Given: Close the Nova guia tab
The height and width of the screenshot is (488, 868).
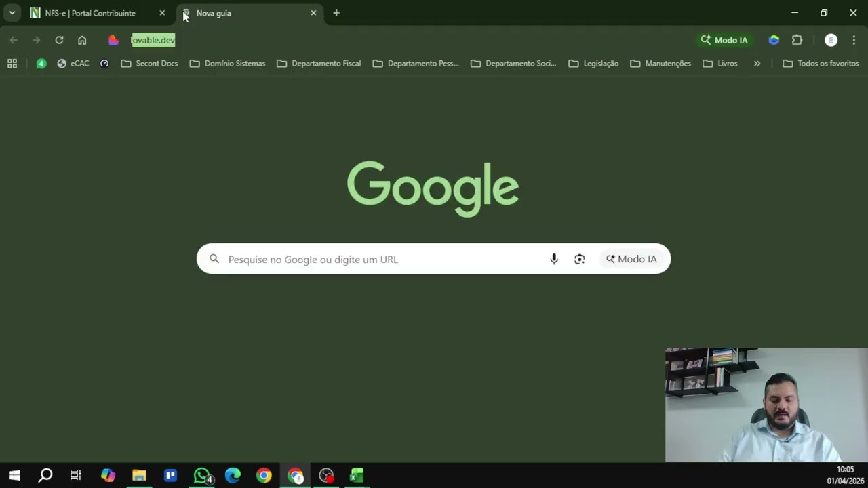Looking at the screenshot, I should (313, 13).
